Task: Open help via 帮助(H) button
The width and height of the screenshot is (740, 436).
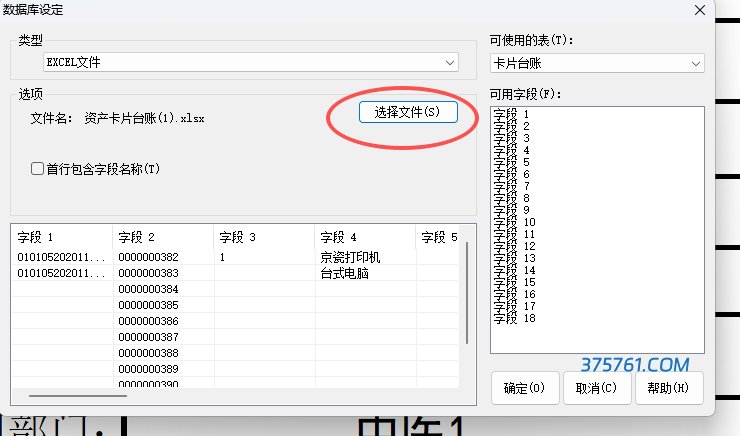Action: (x=667, y=387)
